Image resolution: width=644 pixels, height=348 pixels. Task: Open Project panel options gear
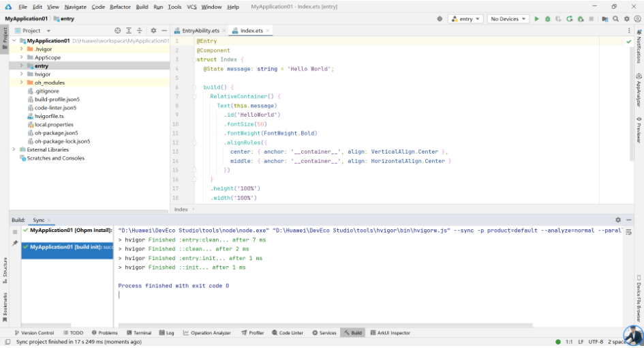click(153, 31)
